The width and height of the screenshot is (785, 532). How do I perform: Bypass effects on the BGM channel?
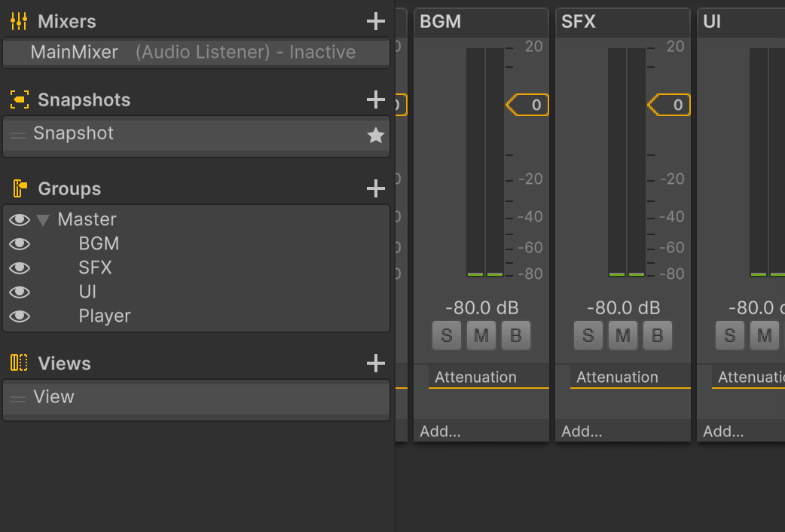(x=515, y=335)
